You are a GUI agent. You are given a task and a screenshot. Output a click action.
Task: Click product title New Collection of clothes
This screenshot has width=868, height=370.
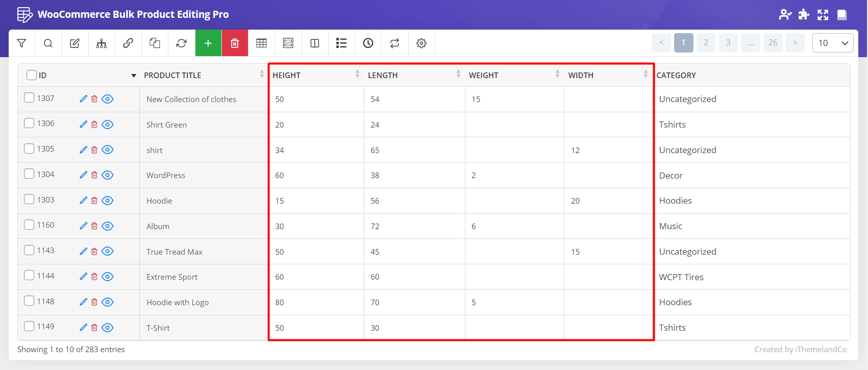pyautogui.click(x=191, y=100)
